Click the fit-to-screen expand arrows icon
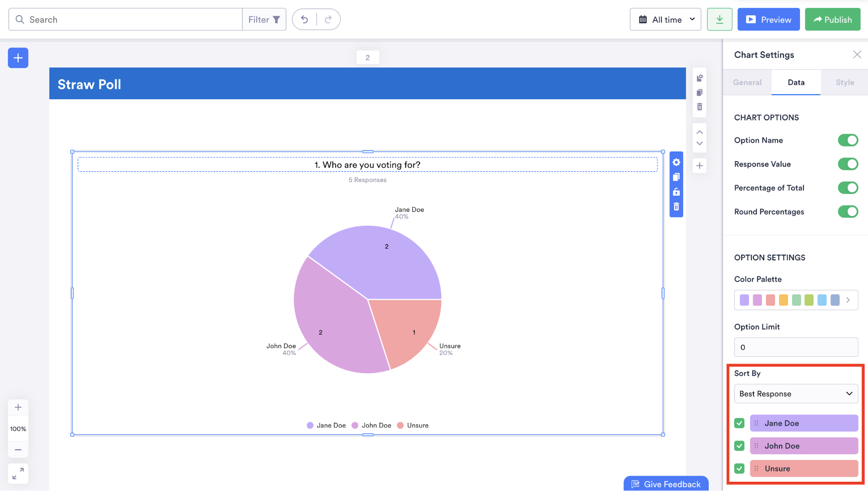868x491 pixels. (18, 474)
